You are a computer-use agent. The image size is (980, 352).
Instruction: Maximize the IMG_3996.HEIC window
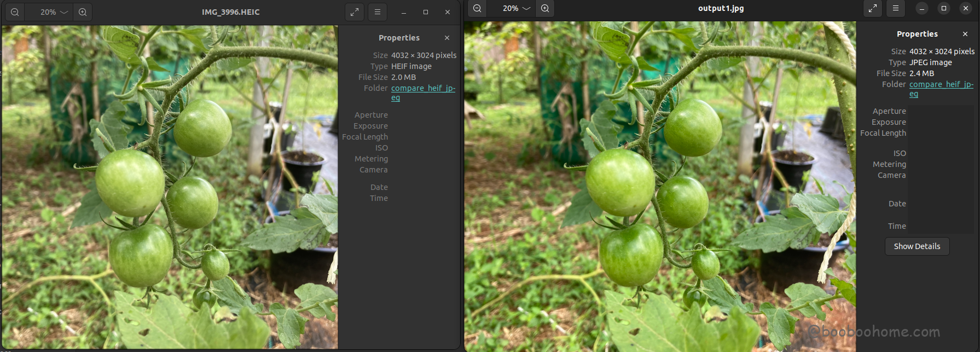coord(425,12)
